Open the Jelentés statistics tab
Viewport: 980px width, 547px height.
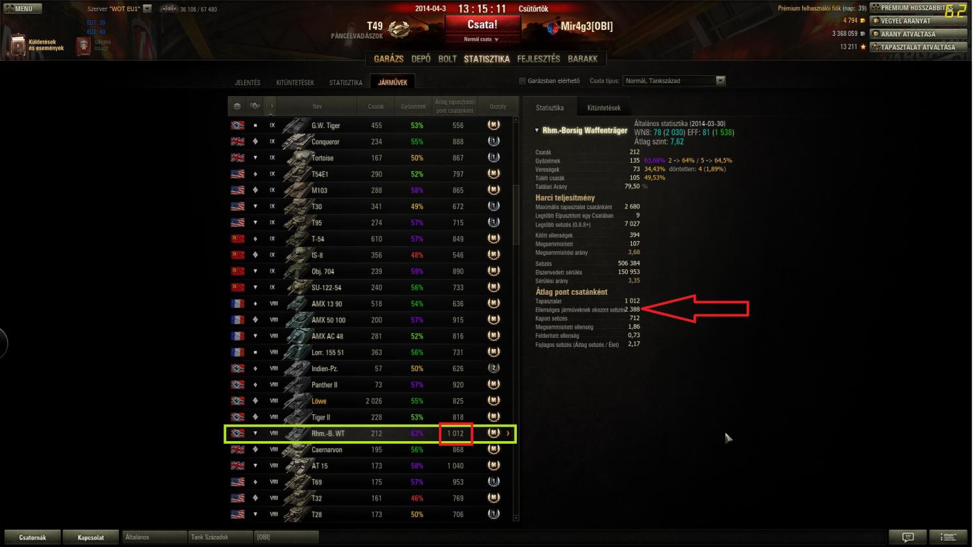click(248, 83)
